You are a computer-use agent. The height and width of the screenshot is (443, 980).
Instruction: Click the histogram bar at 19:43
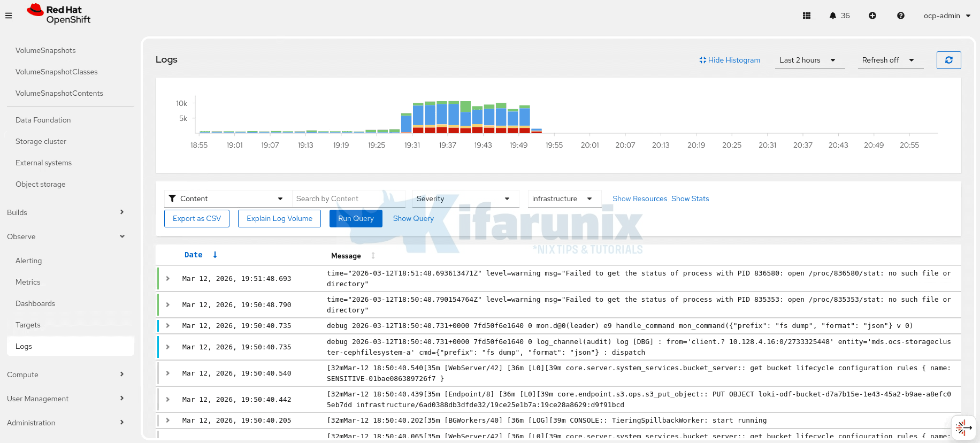[477, 119]
